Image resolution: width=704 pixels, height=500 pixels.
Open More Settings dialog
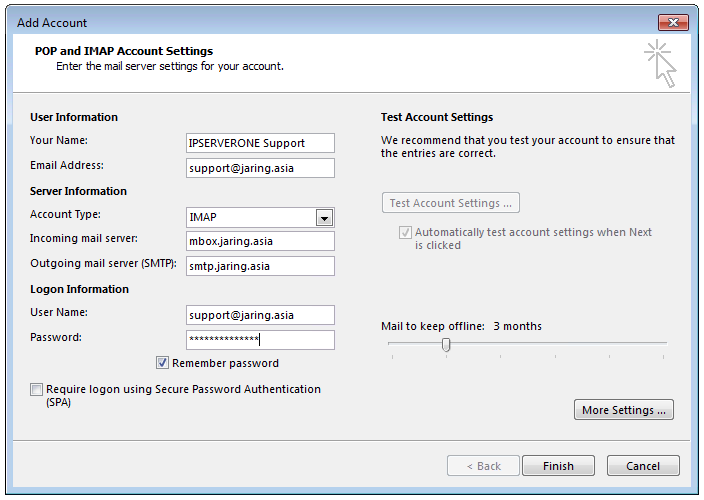(624, 410)
